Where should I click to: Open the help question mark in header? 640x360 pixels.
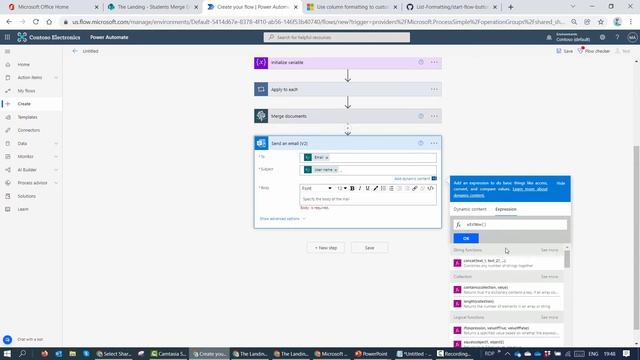[617, 37]
